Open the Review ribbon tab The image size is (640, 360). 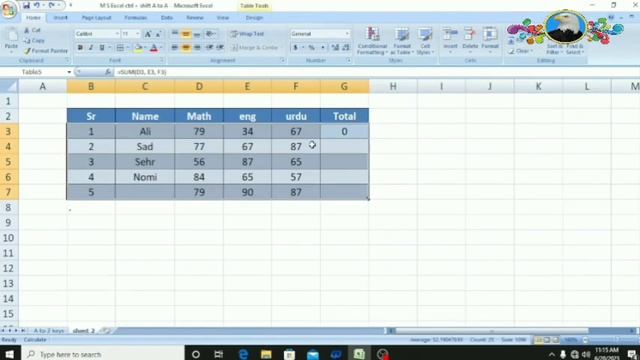195,18
